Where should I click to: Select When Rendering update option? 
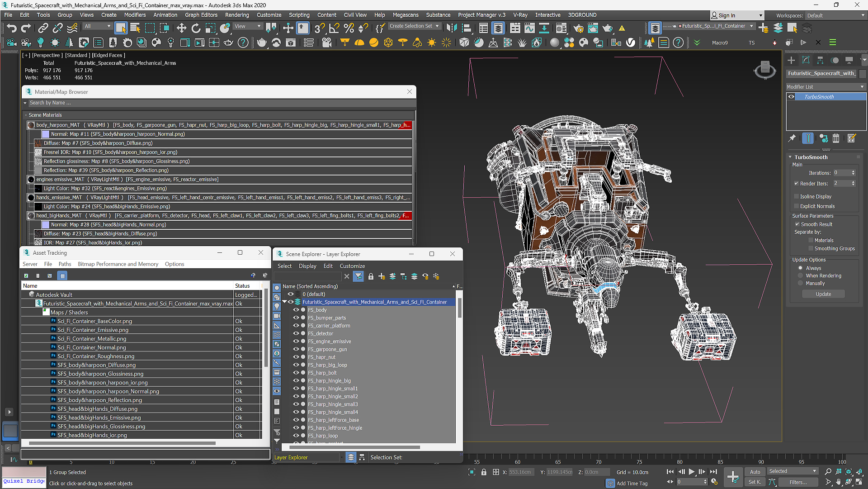[800, 275]
